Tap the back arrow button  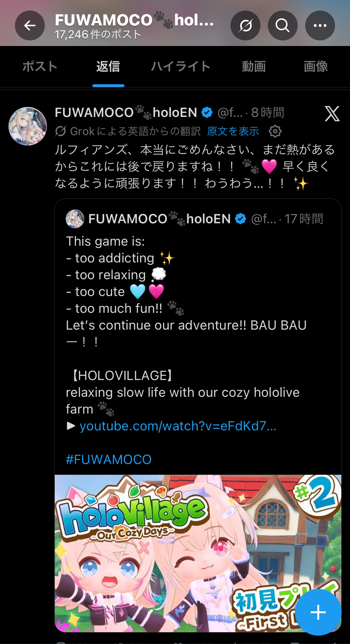point(30,25)
